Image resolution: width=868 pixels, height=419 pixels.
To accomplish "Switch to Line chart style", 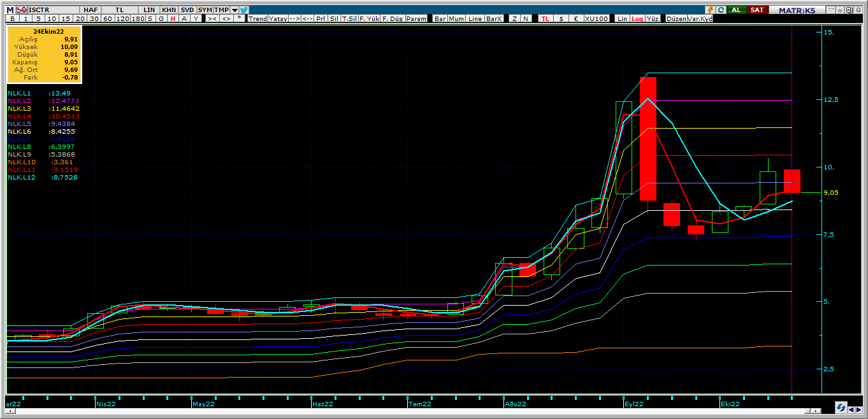I will (475, 18).
